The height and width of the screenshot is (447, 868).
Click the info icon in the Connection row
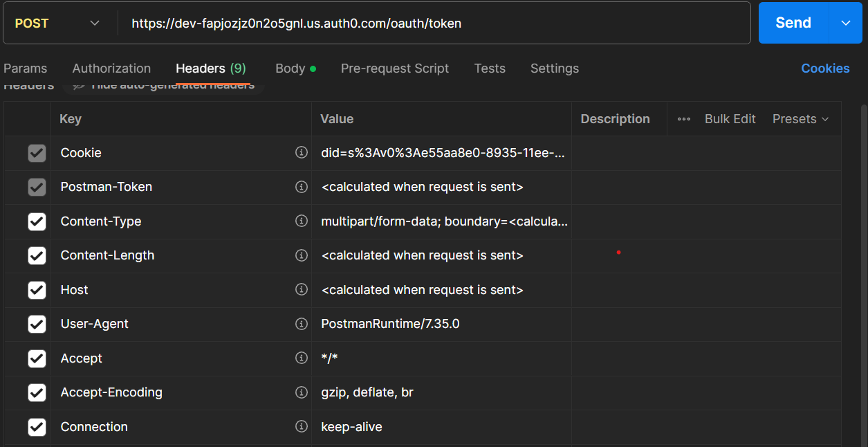click(x=301, y=426)
